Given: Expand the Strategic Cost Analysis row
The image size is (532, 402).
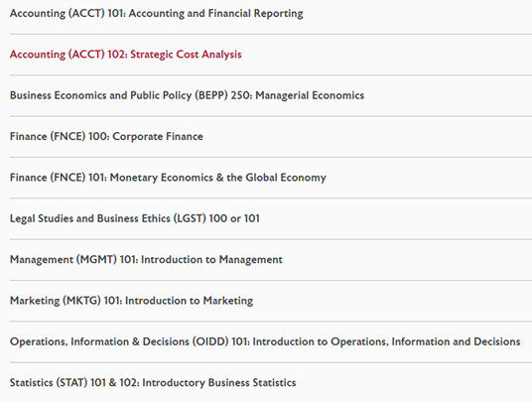Looking at the screenshot, I should [x=271, y=55].
